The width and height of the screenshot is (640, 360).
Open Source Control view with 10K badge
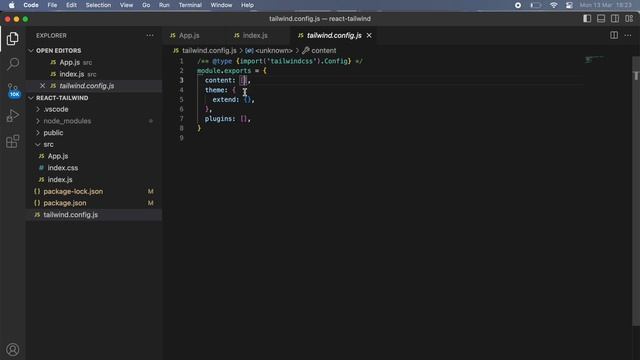tap(13, 91)
